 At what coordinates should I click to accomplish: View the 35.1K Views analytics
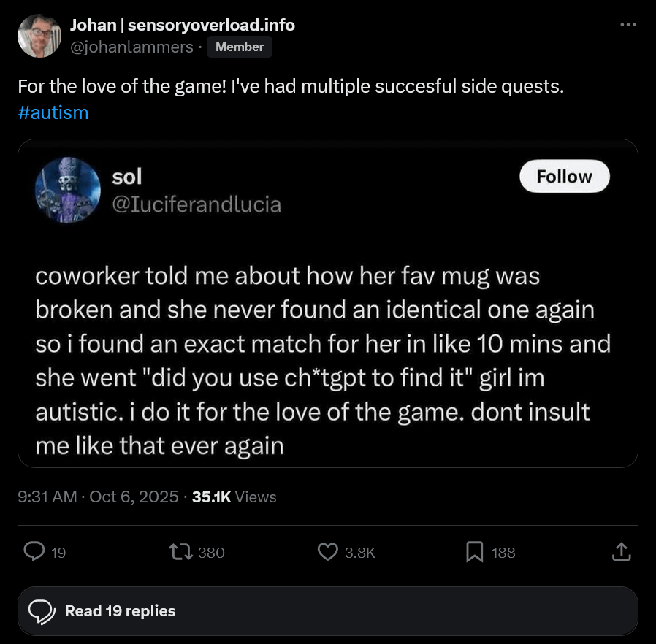[234, 497]
